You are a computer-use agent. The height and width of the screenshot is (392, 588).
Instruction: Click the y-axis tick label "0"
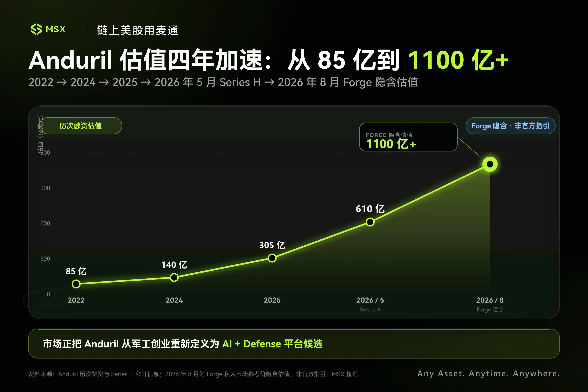click(x=49, y=294)
